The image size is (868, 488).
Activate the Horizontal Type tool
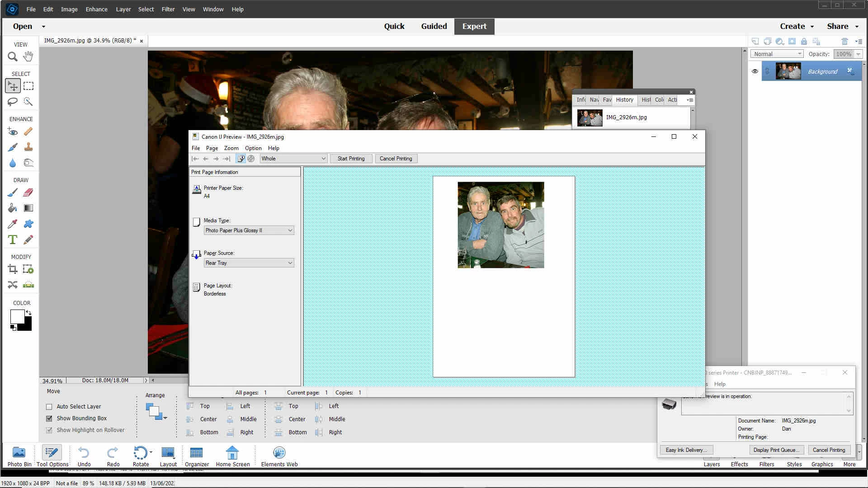(13, 240)
